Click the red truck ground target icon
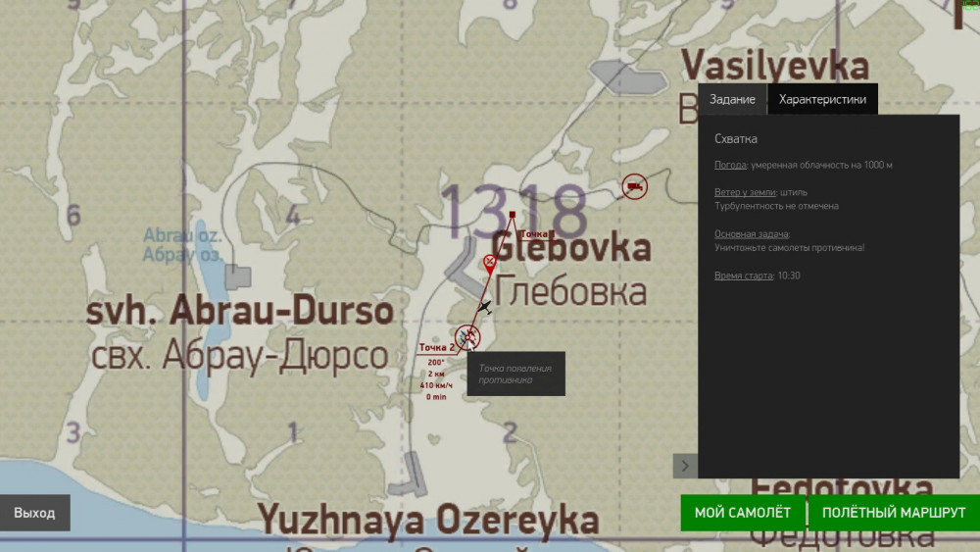This screenshot has width=980, height=552. [x=634, y=186]
